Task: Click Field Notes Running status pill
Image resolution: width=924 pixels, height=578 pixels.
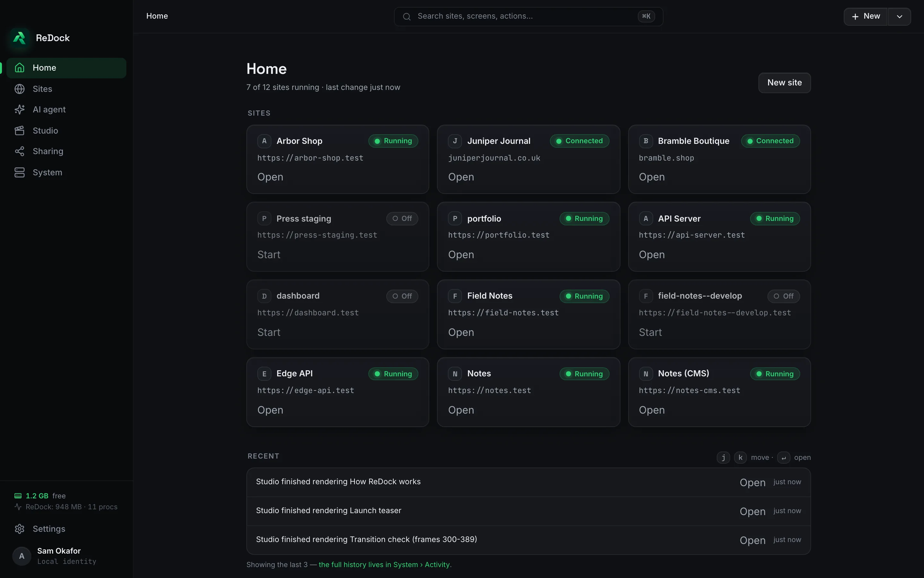Action: (584, 296)
